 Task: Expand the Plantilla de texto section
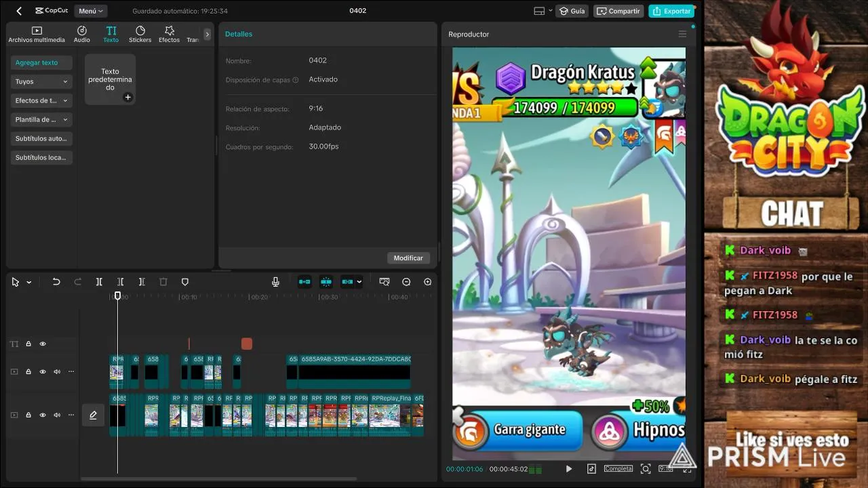click(42, 119)
